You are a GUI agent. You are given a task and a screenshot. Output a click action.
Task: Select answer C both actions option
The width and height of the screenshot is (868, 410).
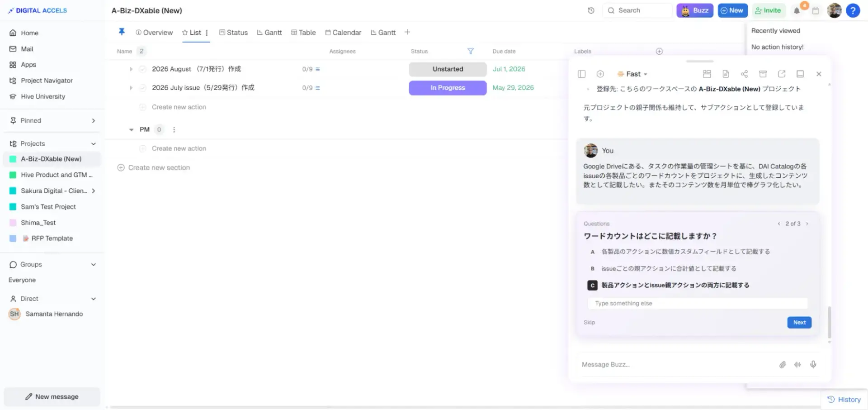coord(669,285)
